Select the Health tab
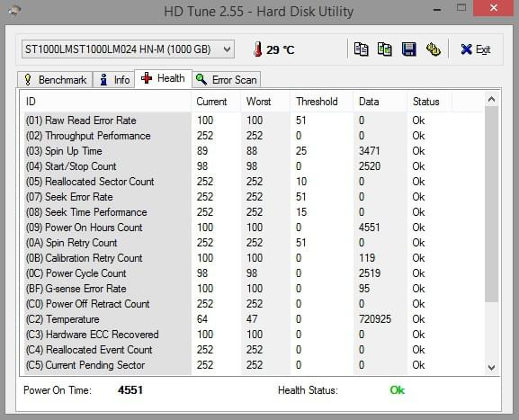 point(163,78)
